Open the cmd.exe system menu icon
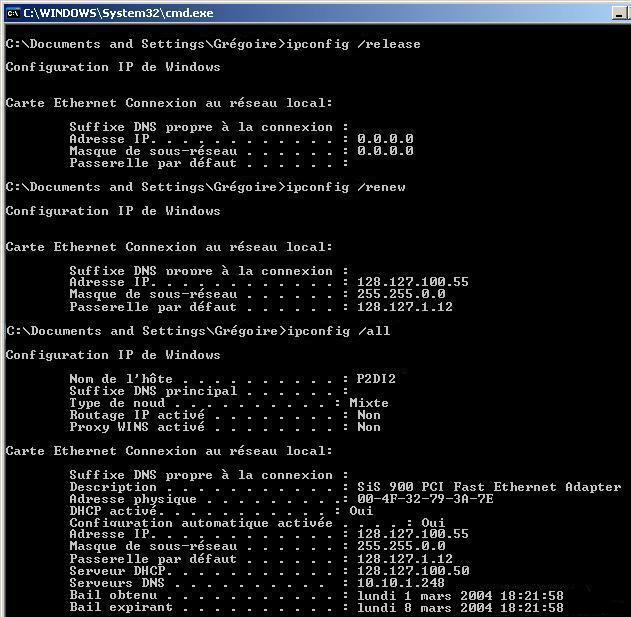 [13, 13]
